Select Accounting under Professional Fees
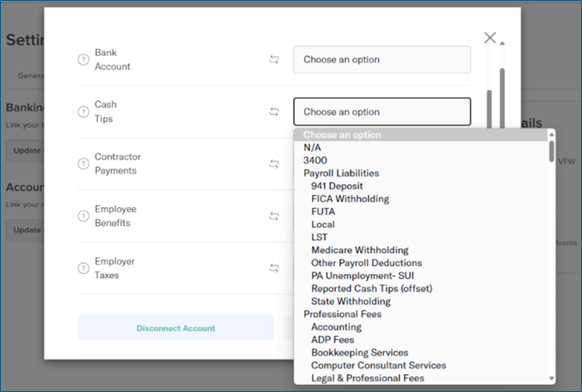Image resolution: width=582 pixels, height=392 pixels. coord(421,327)
